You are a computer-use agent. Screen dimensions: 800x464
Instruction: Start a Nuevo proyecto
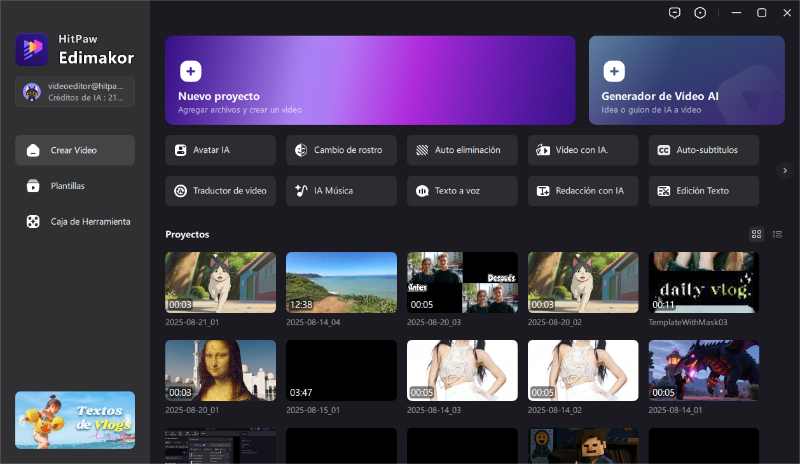tap(370, 80)
